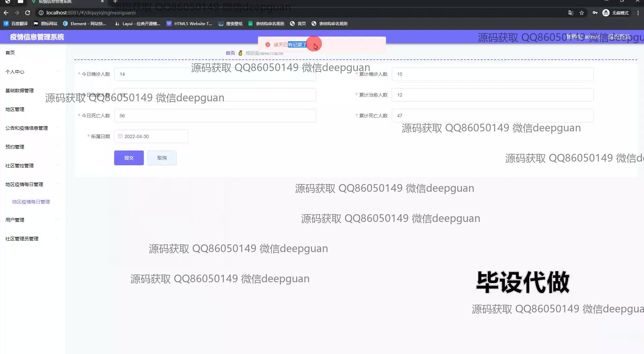Expand the 用户管理 menu arrow
The image size is (644, 354).
pyautogui.click(x=58, y=220)
